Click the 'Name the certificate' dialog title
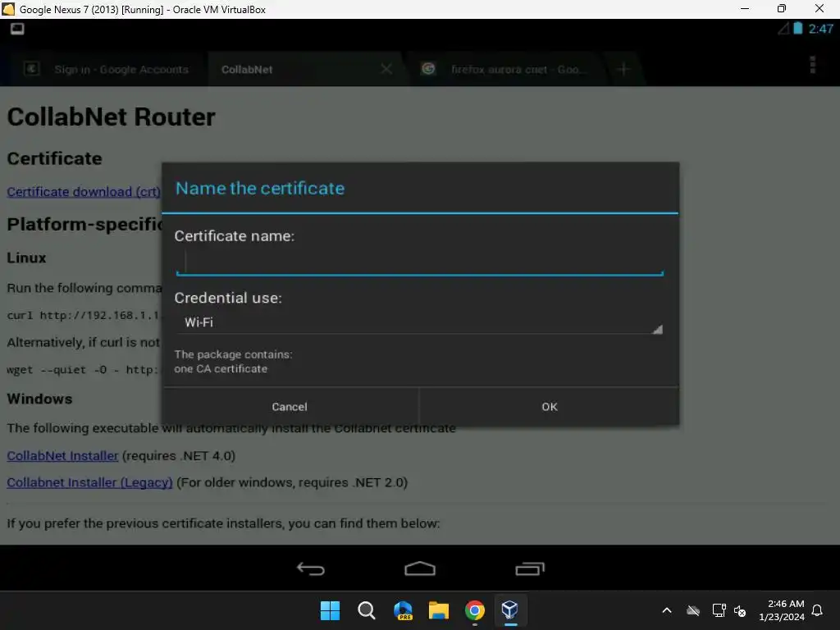 pyautogui.click(x=260, y=189)
